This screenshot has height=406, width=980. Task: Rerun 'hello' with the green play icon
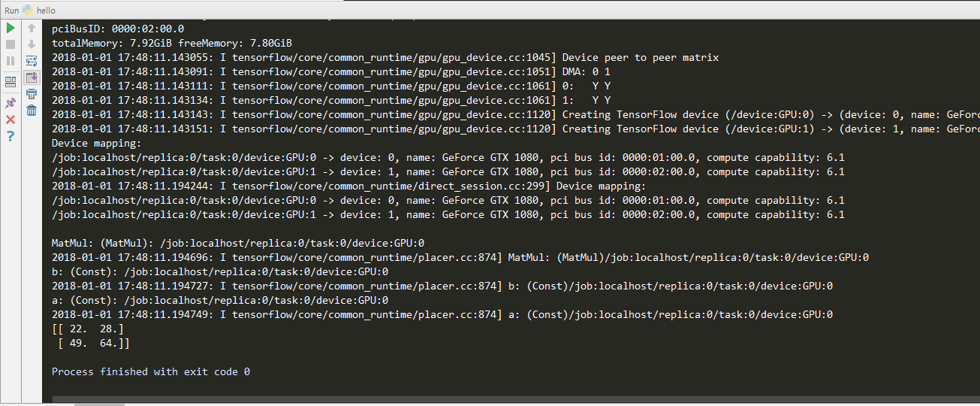coord(11,28)
